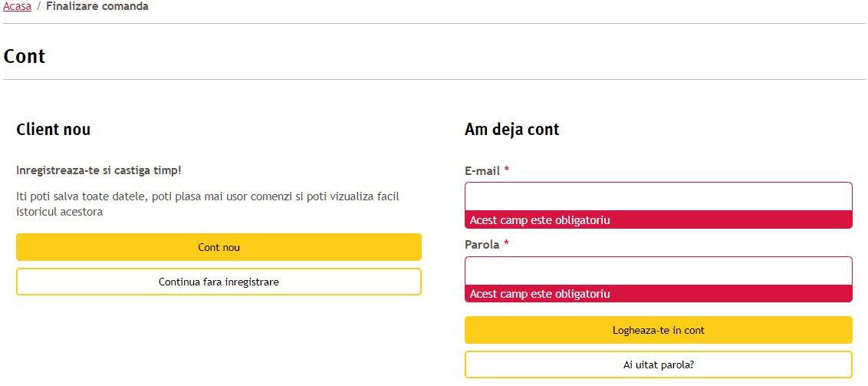Click the paragraph about saving your data
The width and height of the screenshot is (868, 386).
point(208,204)
